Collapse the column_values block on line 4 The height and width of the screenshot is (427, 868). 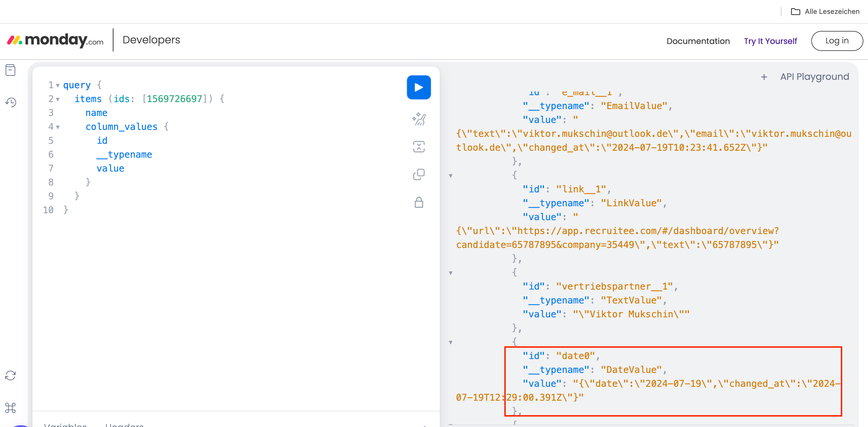(58, 127)
